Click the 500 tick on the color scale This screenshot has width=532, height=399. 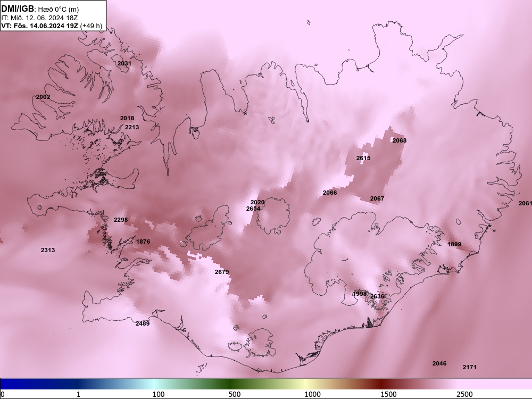tap(235, 394)
